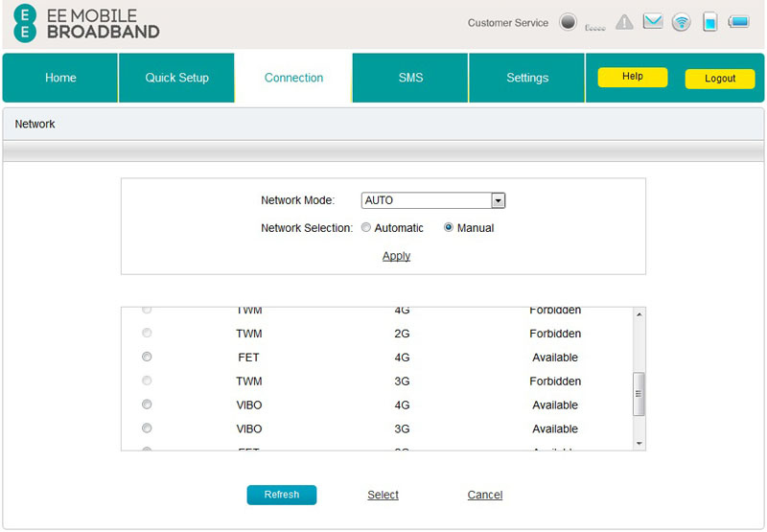Click the network list scrollbar thumb
The height and width of the screenshot is (532, 767).
(639, 394)
